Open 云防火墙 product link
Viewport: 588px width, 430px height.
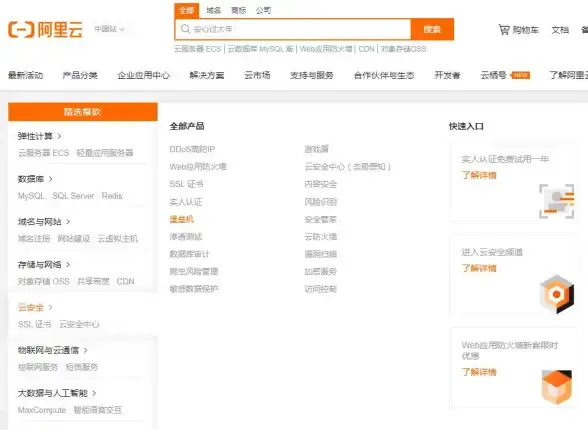tap(321, 237)
